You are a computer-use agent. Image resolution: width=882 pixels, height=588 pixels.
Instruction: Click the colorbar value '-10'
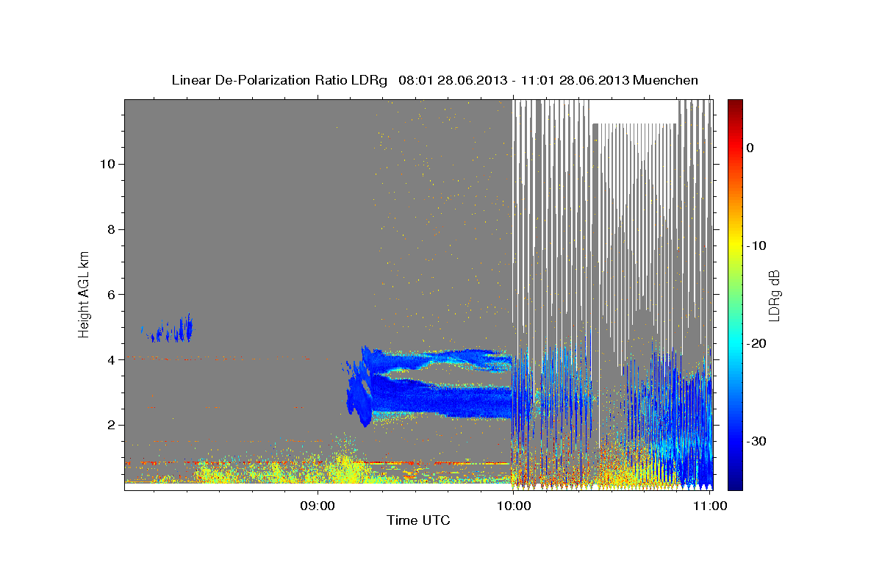(x=756, y=245)
